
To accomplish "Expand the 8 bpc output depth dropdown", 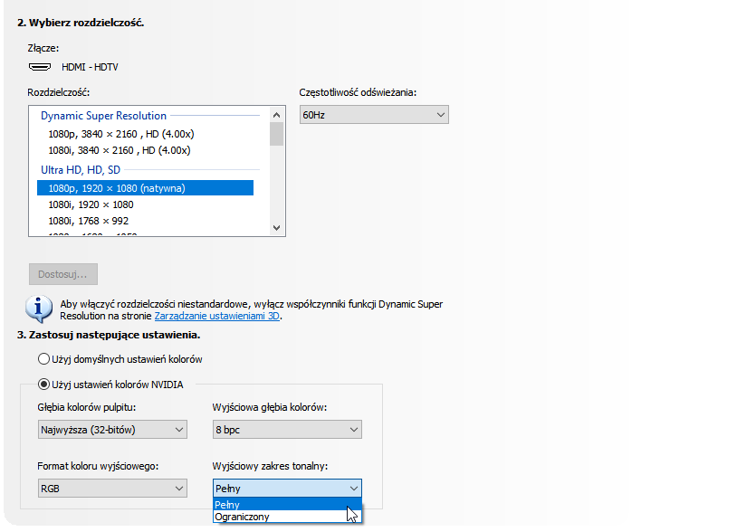I will [287, 430].
